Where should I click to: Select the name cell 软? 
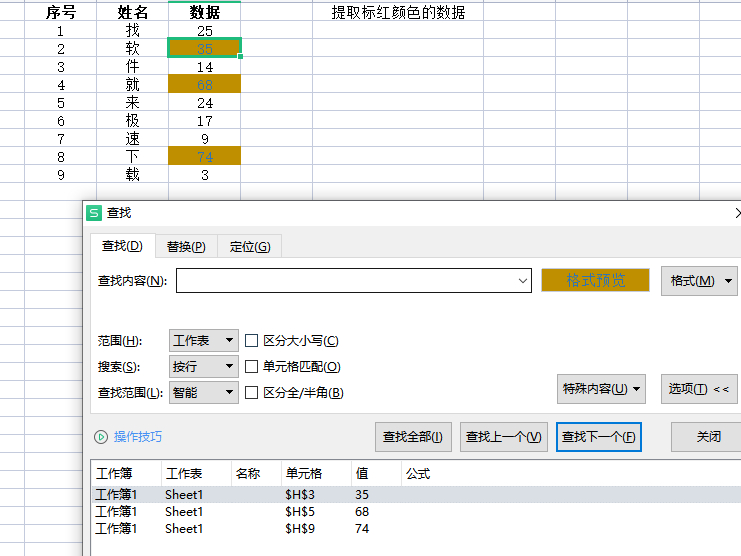click(132, 48)
